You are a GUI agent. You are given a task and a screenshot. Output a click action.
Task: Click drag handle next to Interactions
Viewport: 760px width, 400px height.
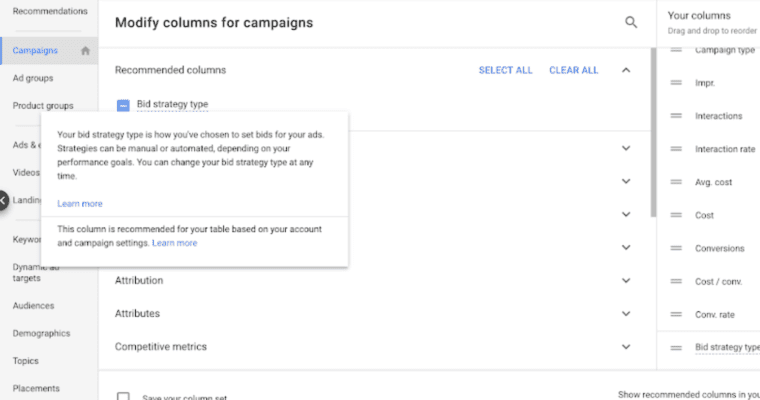[x=675, y=116]
